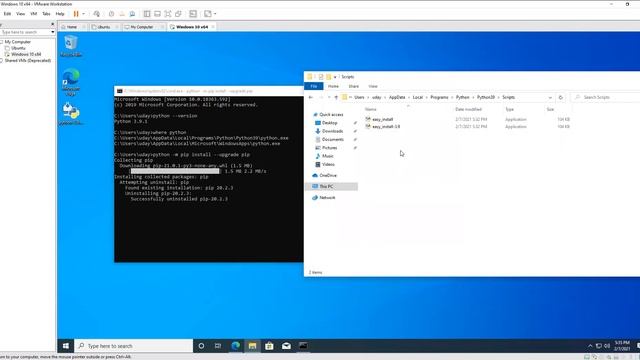Open the snapshot manager icon in VMware toolbar

[x=132, y=14]
